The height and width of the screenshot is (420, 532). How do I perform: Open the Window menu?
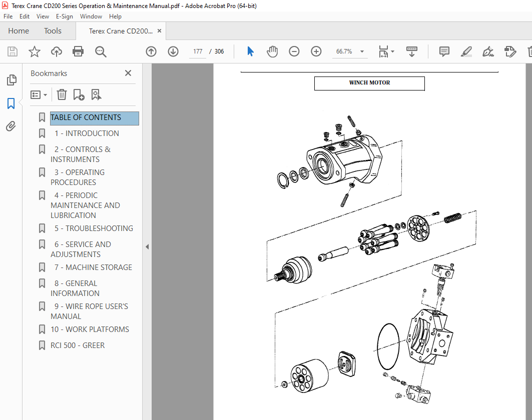pos(91,16)
